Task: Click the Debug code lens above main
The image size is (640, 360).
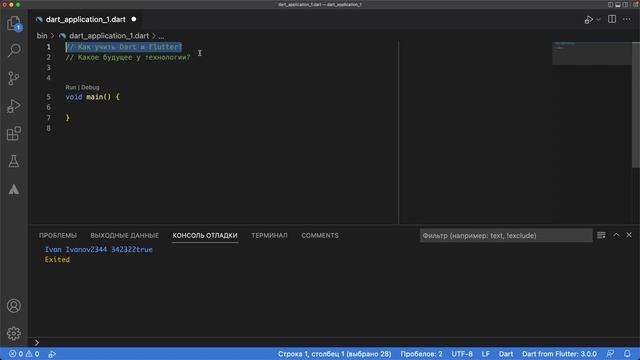Action: (x=90, y=87)
